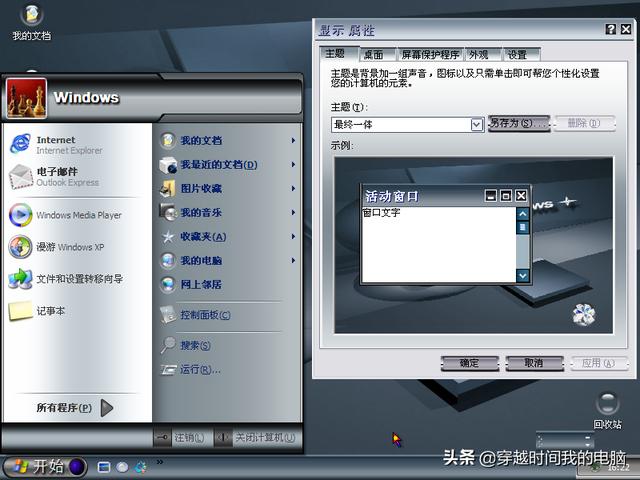Open the Files and Settings Transfer Wizard (文件和设置转移向导)
The width and height of the screenshot is (640, 480).
[x=65, y=279]
